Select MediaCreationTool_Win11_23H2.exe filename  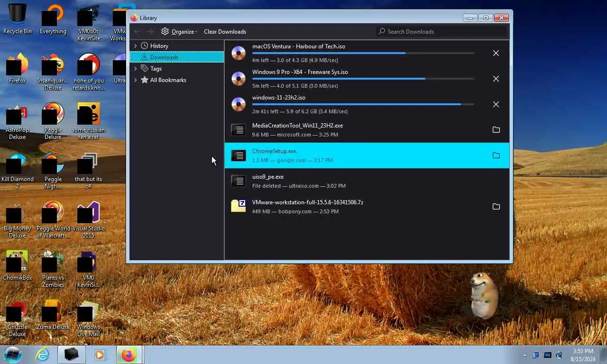[x=297, y=126]
